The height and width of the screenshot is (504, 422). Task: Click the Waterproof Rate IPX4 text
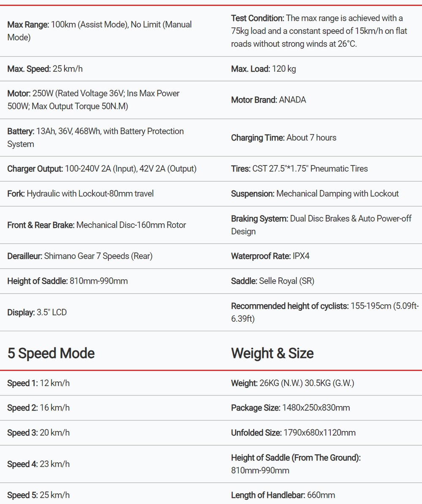[270, 256]
